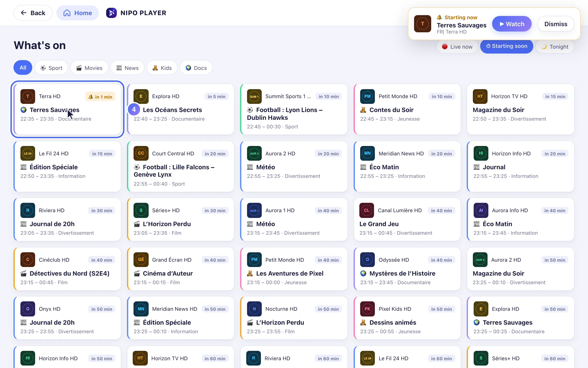Click Horizon TV HD logo on Magazine du Soir card
588x368 pixels.
(480, 96)
